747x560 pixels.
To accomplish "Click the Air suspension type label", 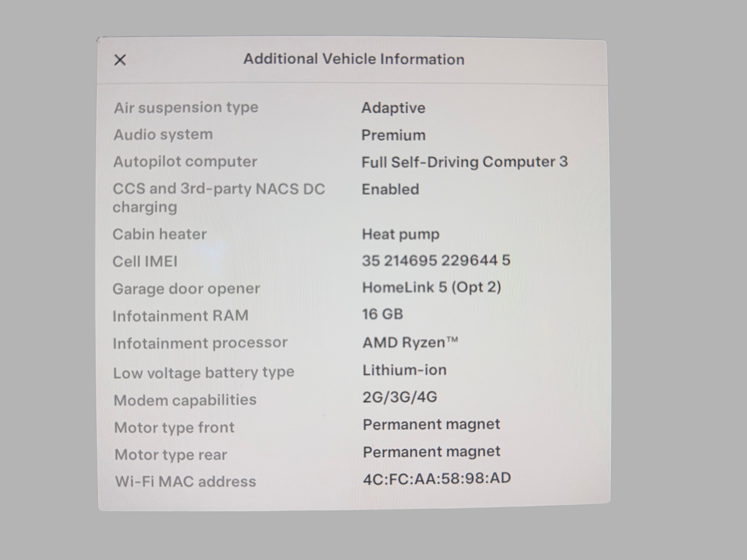I will point(186,108).
